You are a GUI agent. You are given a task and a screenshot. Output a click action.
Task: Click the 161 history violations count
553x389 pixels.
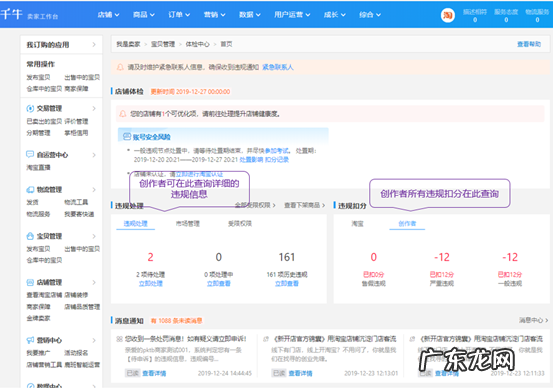[x=287, y=257]
